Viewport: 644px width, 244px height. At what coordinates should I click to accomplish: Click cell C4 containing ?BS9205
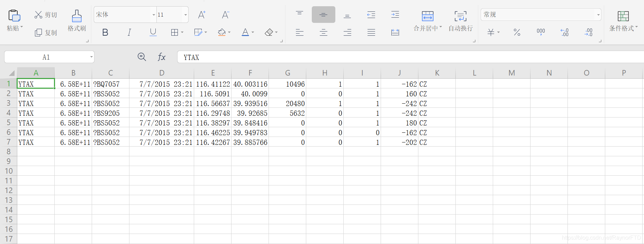[111, 113]
